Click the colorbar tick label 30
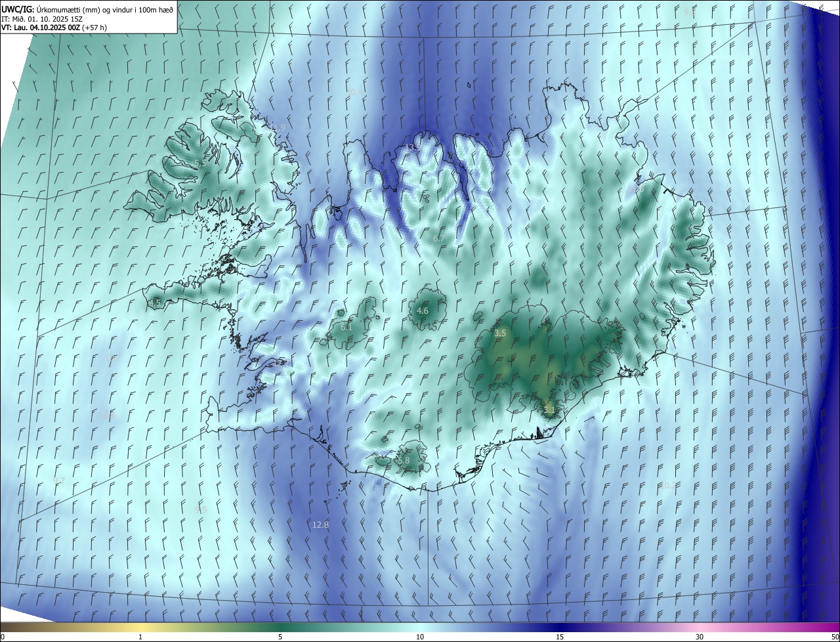This screenshot has height=642, width=840. [x=700, y=637]
